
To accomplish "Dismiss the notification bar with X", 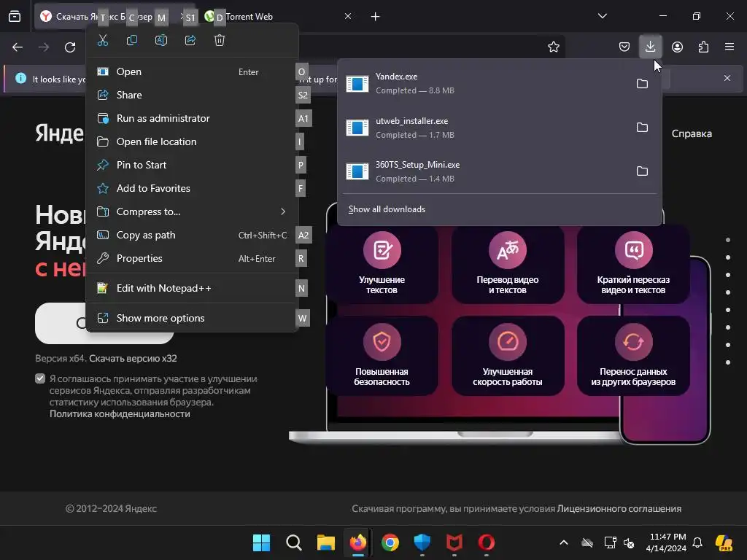I will 727,78.
